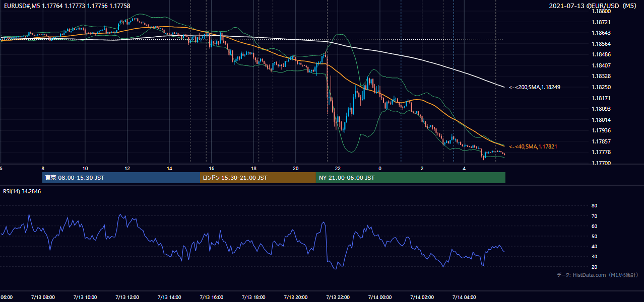Click hour label 8 under the price chart
Viewport: 644px width, 302px height.
[x=43, y=168]
